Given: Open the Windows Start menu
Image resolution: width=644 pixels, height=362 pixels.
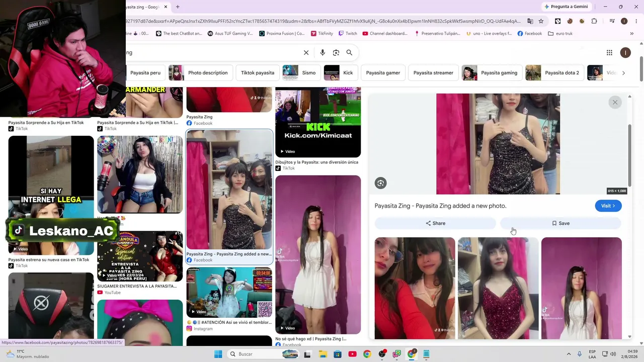Looking at the screenshot, I should [x=218, y=354].
